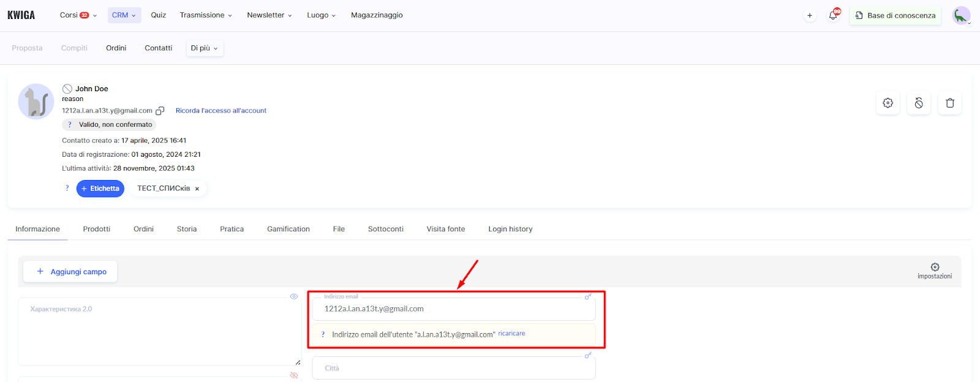The height and width of the screenshot is (382, 980).
Task: Switch to the Login history tab
Action: point(510,229)
